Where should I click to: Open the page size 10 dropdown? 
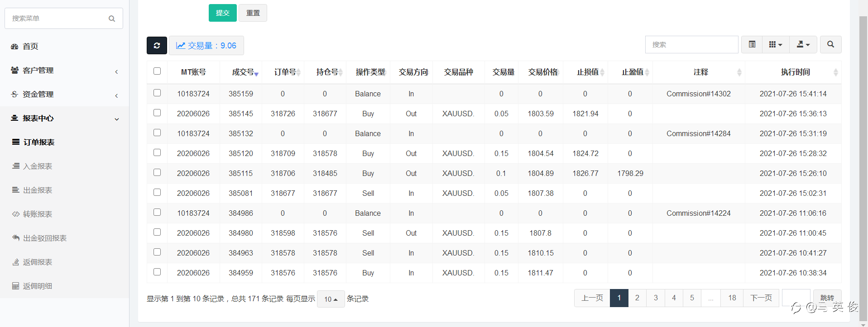click(331, 299)
